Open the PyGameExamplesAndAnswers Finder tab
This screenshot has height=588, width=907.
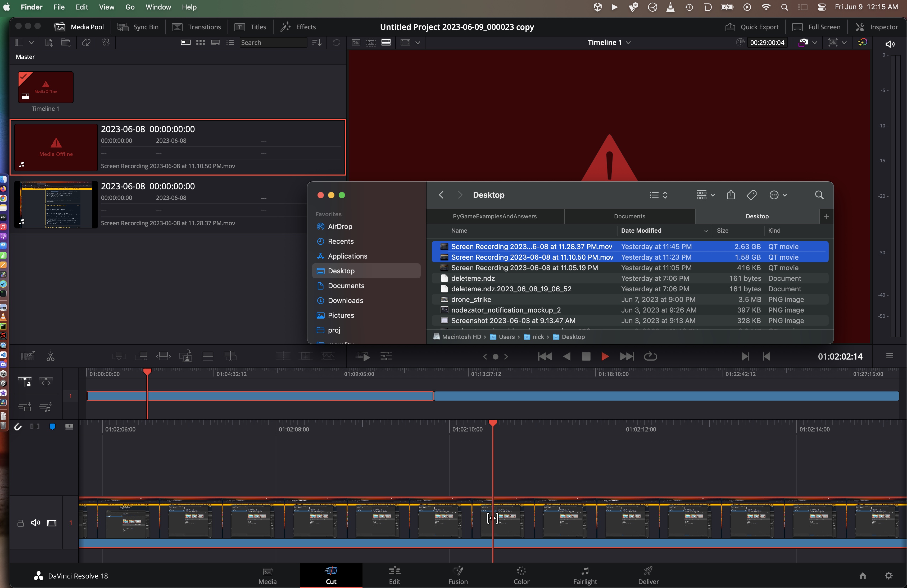[495, 216]
